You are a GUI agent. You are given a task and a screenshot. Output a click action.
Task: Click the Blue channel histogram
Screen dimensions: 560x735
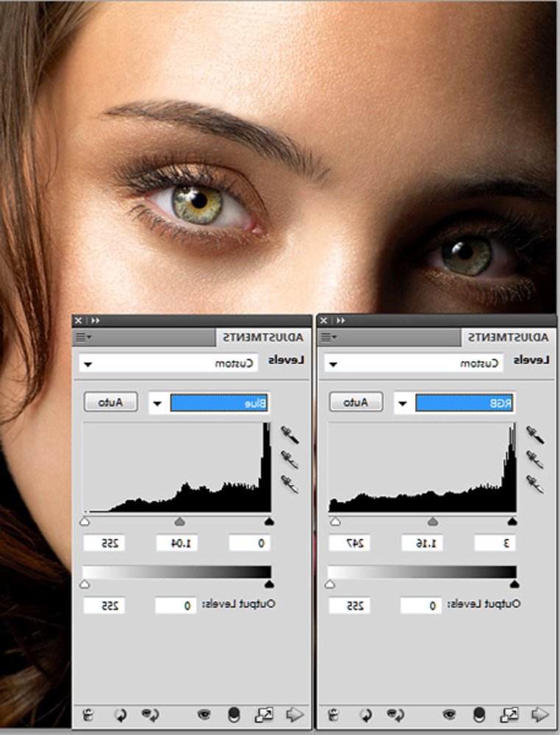tap(177, 467)
